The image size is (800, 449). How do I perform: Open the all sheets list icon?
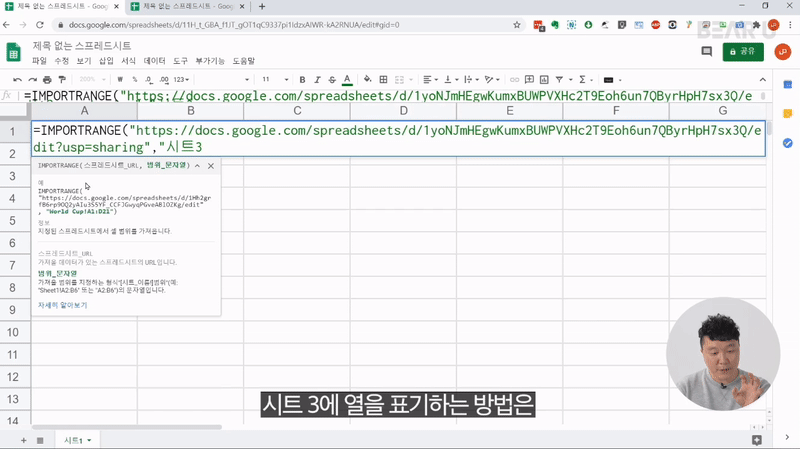[x=40, y=440]
